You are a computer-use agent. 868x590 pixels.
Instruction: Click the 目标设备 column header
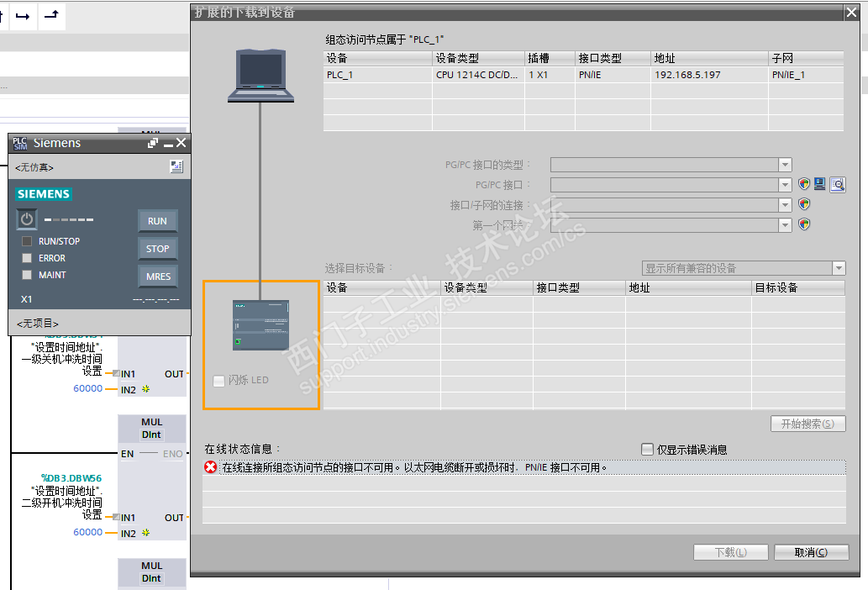click(798, 287)
